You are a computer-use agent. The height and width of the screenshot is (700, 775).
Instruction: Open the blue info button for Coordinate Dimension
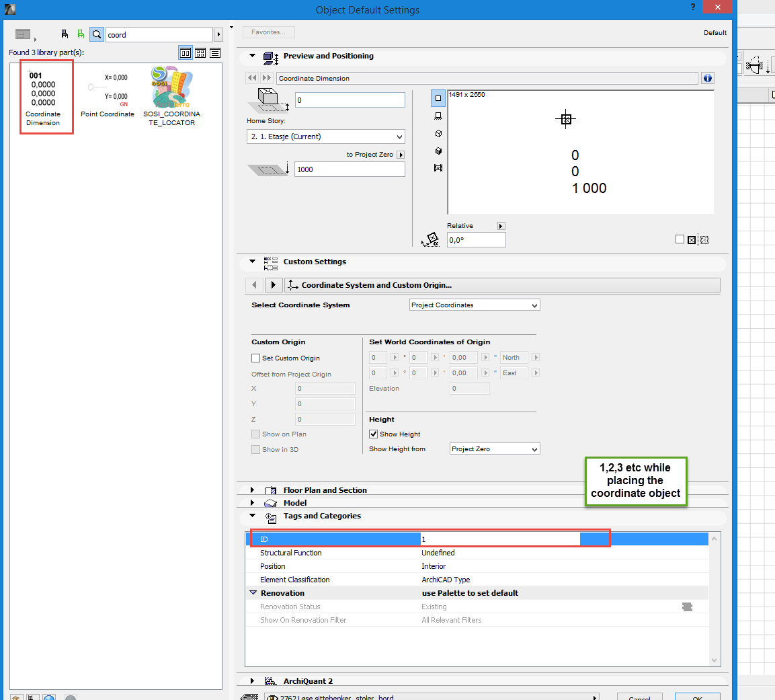(x=707, y=78)
